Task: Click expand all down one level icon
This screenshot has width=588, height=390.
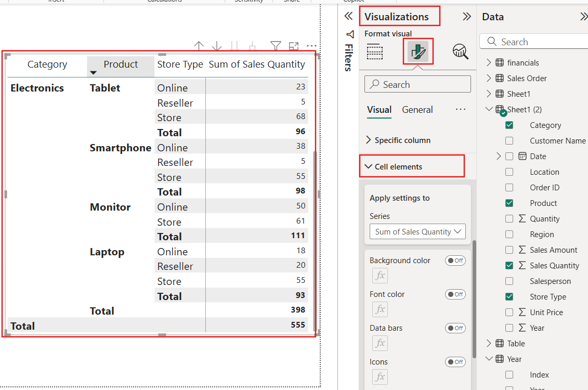Action: pos(252,46)
